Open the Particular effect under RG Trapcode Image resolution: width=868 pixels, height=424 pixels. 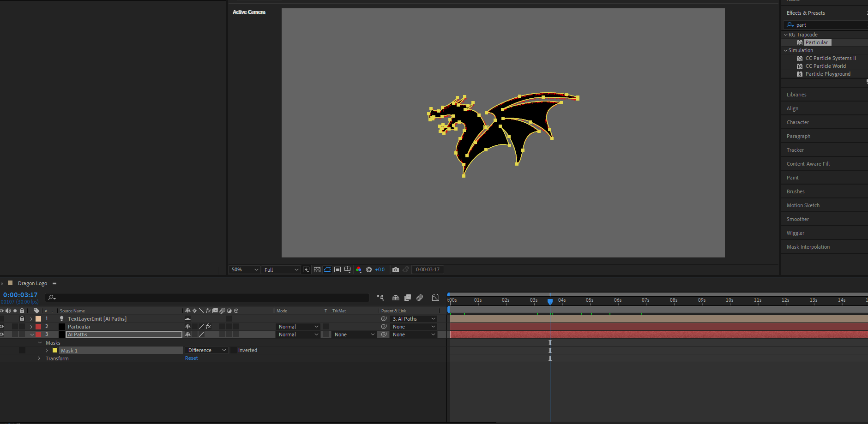817,42
